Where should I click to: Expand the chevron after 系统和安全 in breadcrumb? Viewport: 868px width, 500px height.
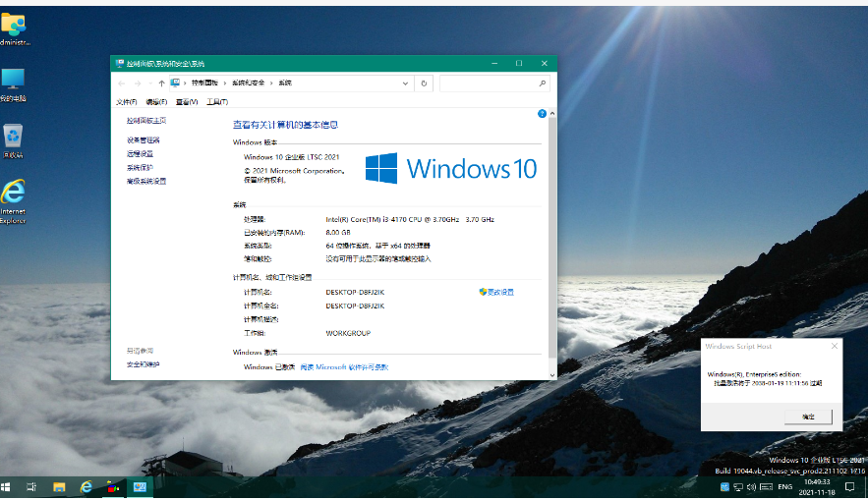click(272, 83)
